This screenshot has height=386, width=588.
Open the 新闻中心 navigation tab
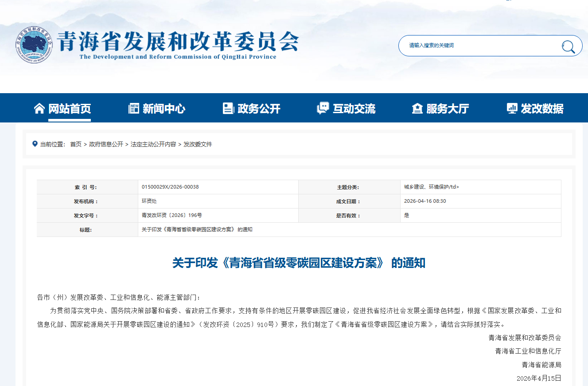164,109
